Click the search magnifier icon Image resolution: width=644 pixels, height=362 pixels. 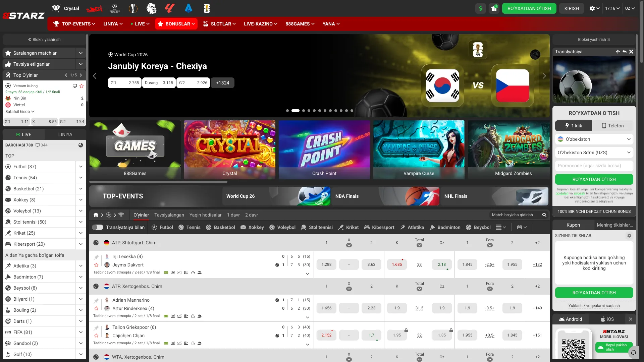click(544, 215)
